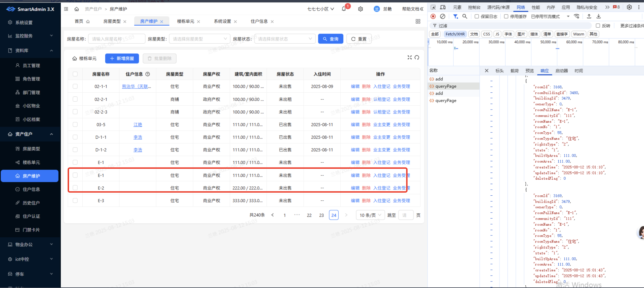
Task: Open the 10 条/页 page size dropdown
Action: tap(370, 215)
